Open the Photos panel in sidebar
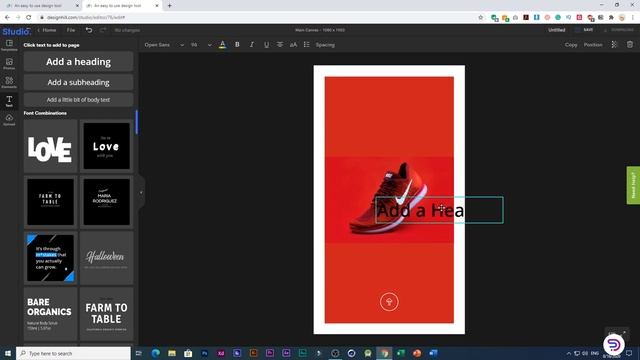Screen dimensions: 640x360 pos(9,64)
